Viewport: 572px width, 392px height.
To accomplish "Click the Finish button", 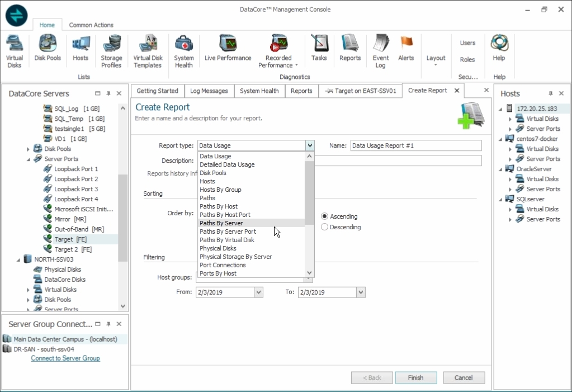I will (416, 377).
